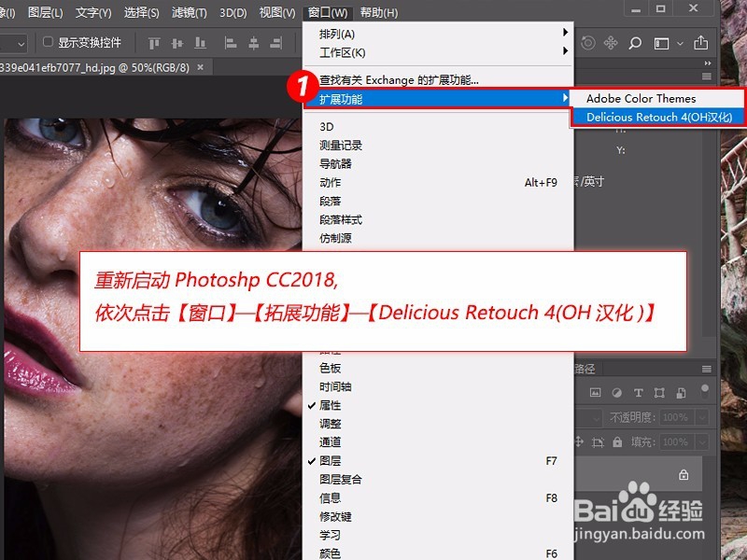Image resolution: width=747 pixels, height=560 pixels.
Task: Open the 3D(D) menu
Action: coord(233,12)
